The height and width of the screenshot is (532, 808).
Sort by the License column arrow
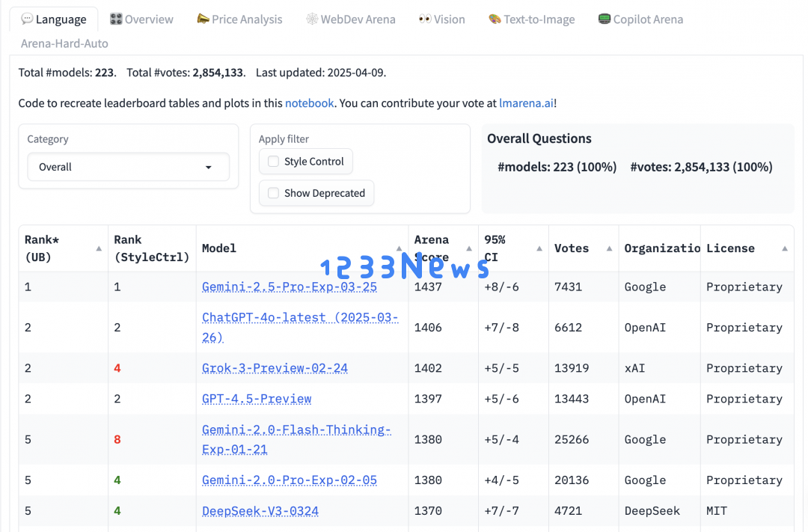click(784, 248)
